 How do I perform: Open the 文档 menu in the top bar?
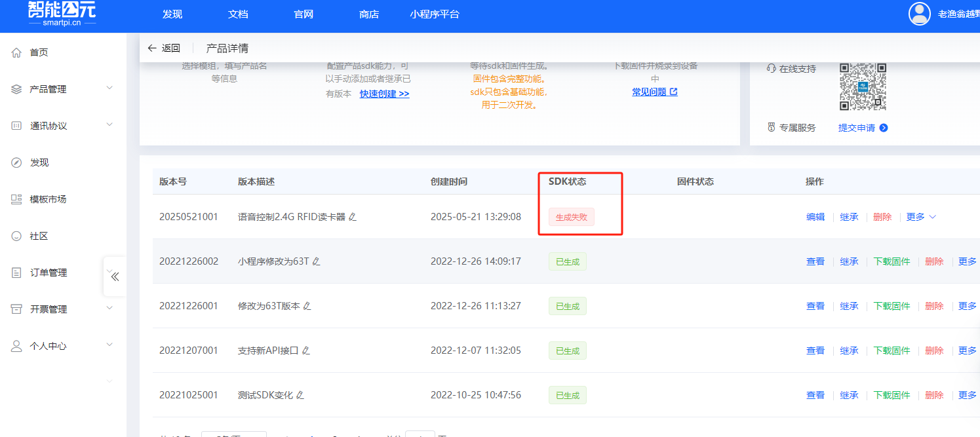click(237, 13)
